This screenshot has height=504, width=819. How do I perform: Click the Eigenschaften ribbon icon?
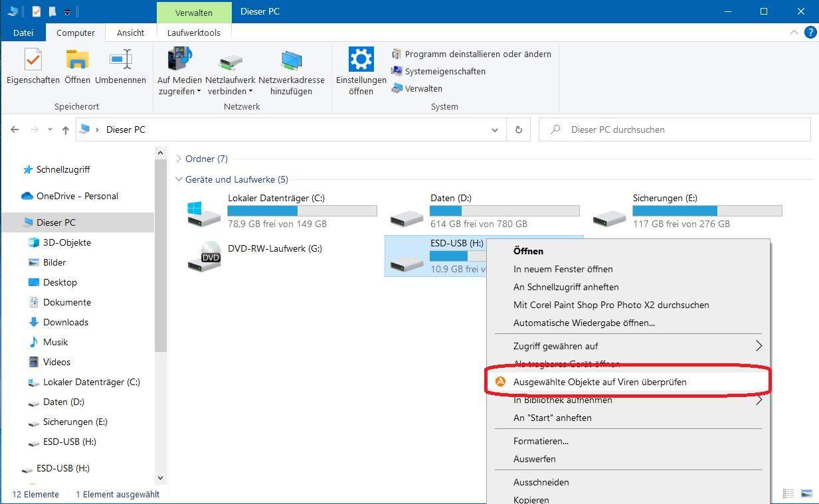33,60
